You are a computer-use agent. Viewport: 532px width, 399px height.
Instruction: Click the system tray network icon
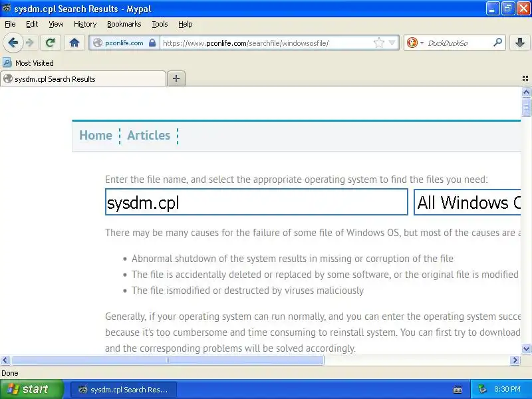tap(482, 389)
